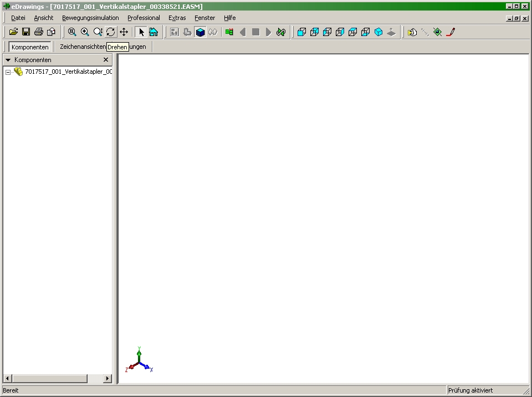Select the Pan (four-arrow) tool
532x397 pixels.
coord(124,32)
